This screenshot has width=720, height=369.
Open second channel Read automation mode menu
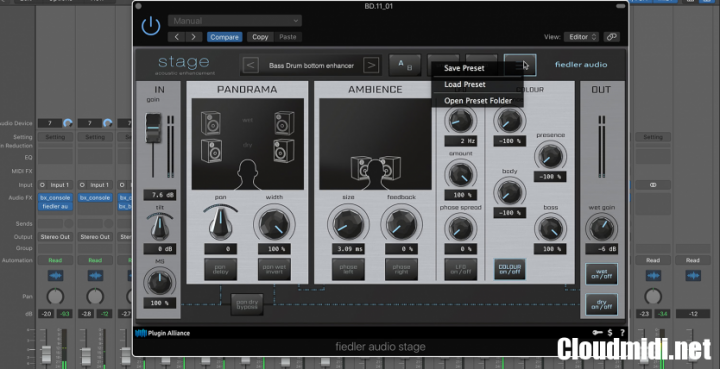(95, 260)
